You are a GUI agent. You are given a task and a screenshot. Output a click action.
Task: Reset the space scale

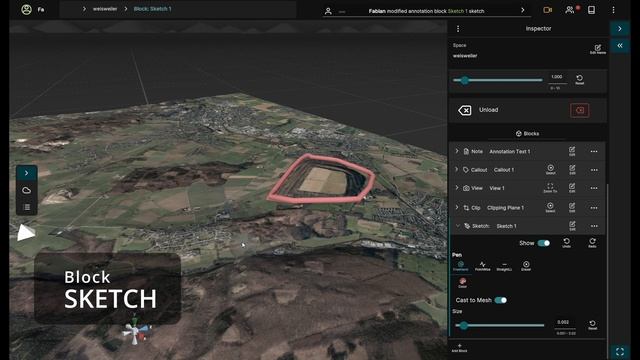click(x=580, y=79)
